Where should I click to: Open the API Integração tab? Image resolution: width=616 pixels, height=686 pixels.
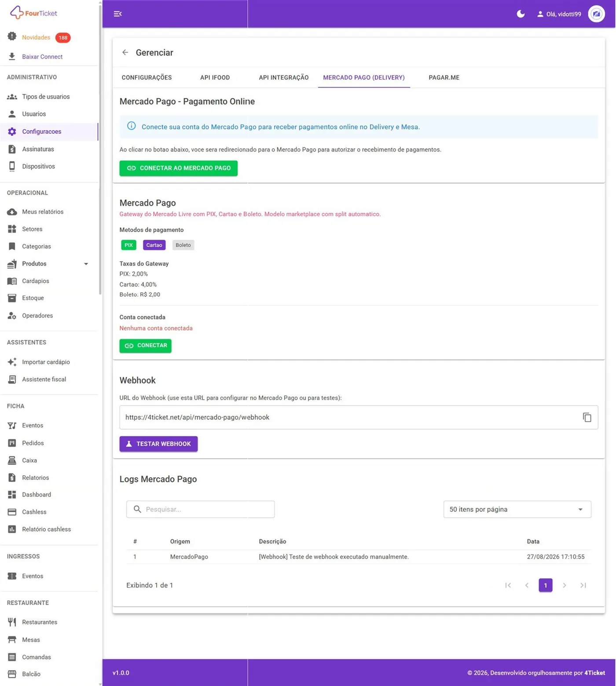point(283,77)
